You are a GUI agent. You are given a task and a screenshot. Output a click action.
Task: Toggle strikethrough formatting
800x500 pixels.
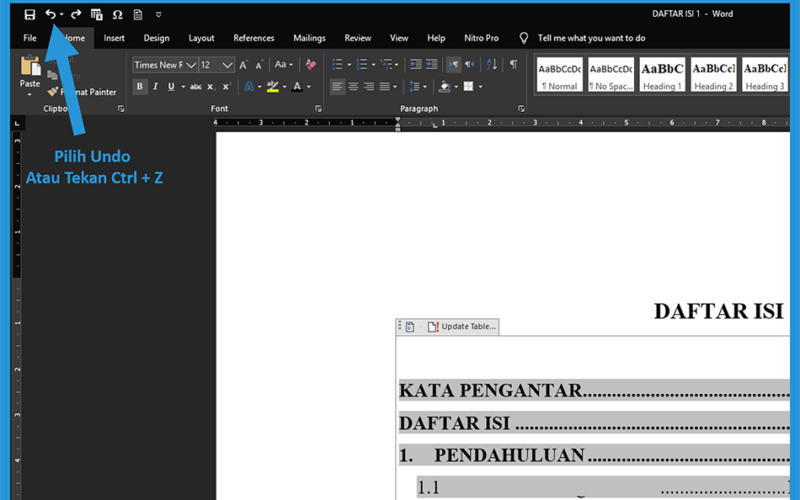[x=196, y=87]
